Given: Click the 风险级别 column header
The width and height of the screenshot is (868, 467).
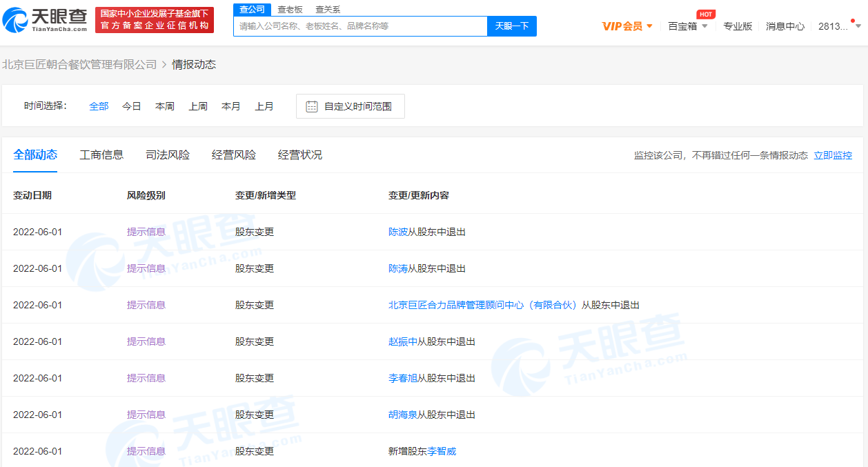Looking at the screenshot, I should pyautogui.click(x=146, y=195).
